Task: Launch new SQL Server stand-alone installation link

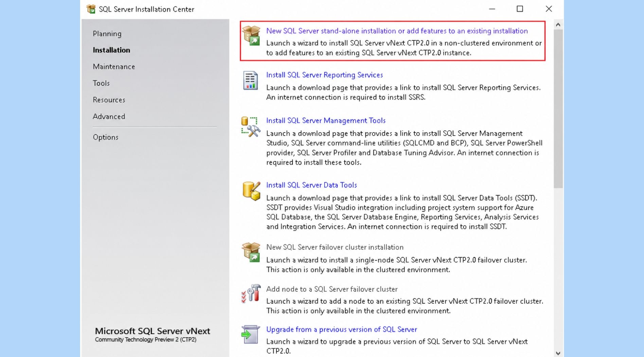Action: (397, 31)
